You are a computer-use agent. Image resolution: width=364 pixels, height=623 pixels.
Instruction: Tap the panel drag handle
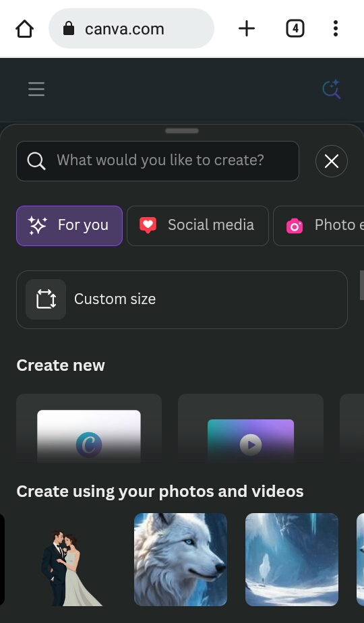tap(181, 131)
